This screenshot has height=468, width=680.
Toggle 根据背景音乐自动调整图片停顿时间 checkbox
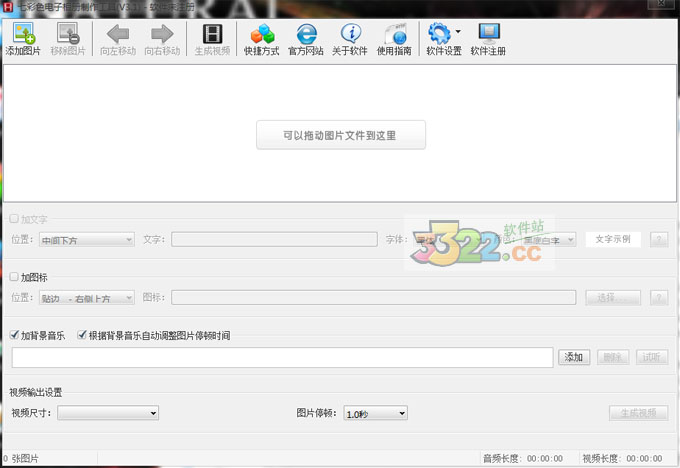(82, 336)
